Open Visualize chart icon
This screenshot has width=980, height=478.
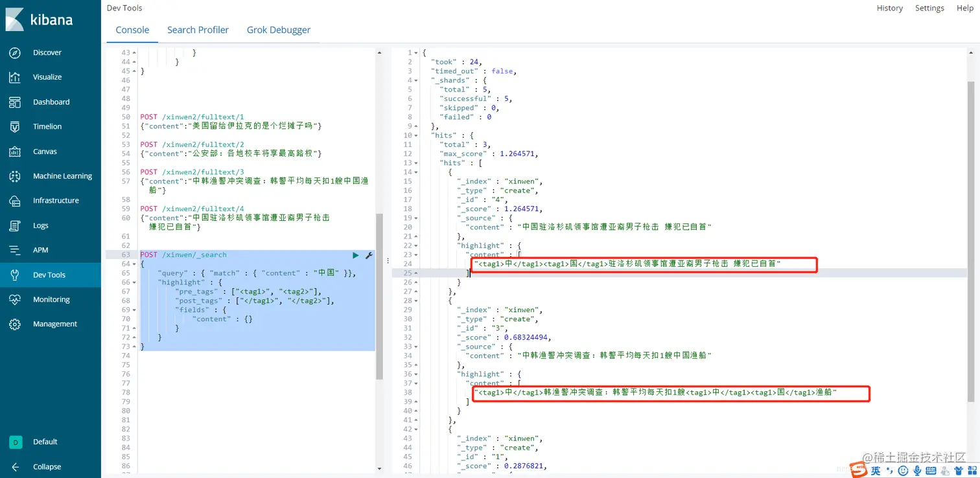(x=15, y=77)
